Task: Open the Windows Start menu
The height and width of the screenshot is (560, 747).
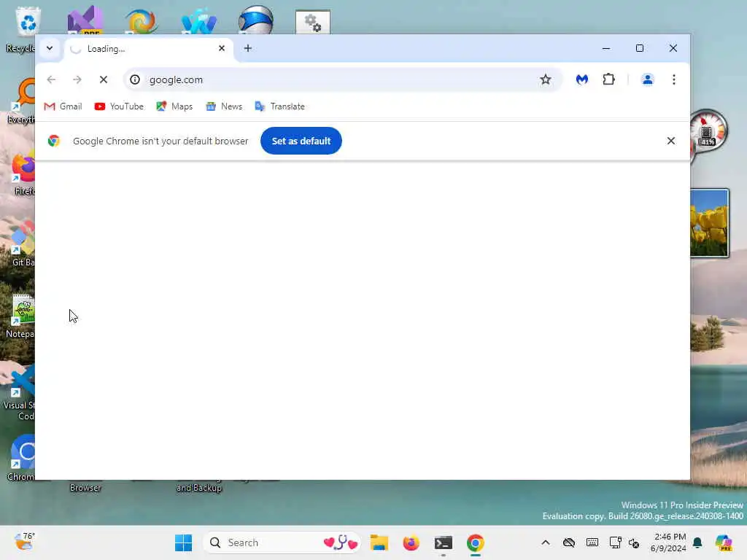Action: (183, 542)
